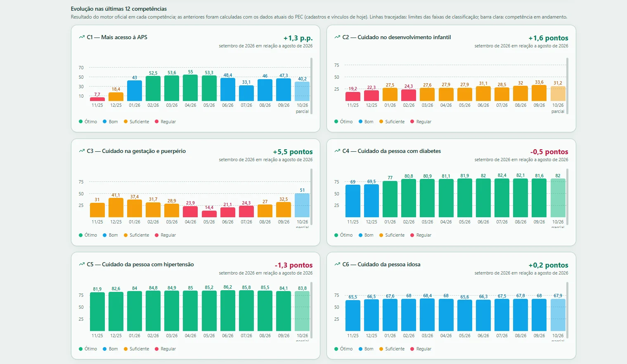The height and width of the screenshot is (364, 627).
Task: Toggle the Ótimo legend in C5 chart
Action: 88,349
